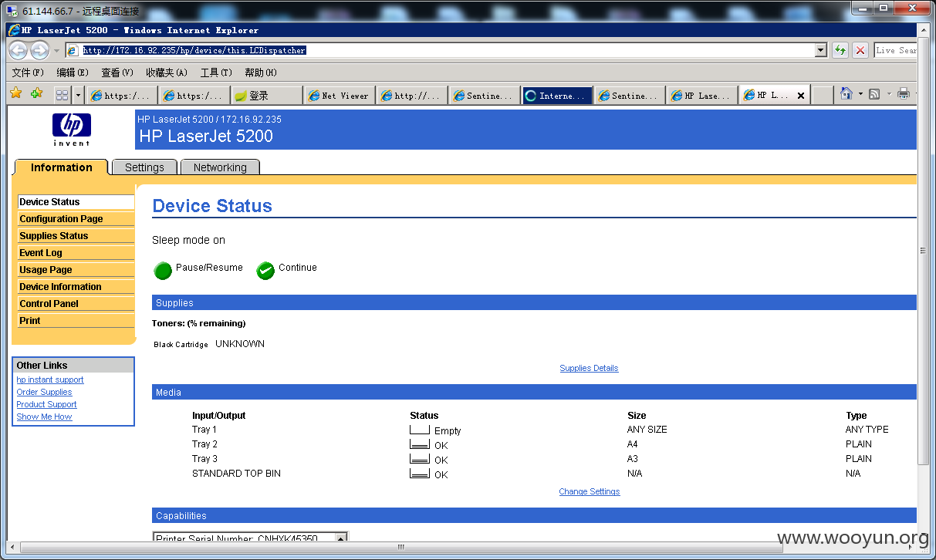Switch to the Networking tab
This screenshot has height=560, width=936.
(x=220, y=167)
